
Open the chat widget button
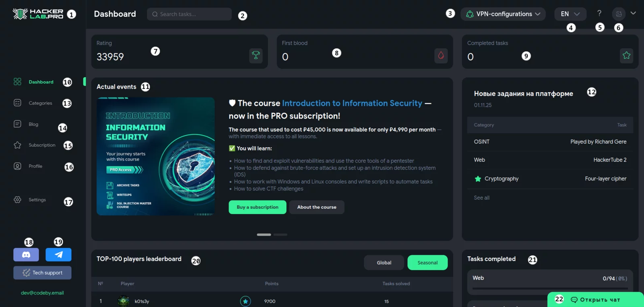596,300
